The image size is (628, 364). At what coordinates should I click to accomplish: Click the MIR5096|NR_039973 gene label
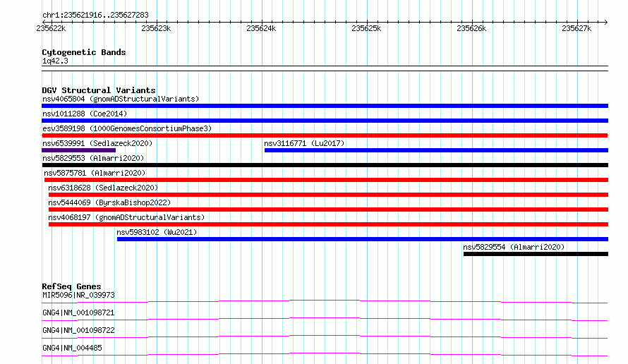78,295
